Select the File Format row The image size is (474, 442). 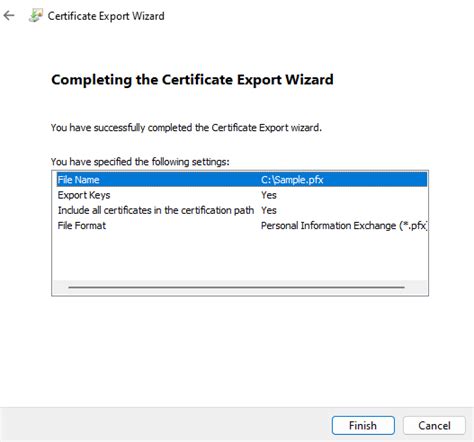point(242,226)
